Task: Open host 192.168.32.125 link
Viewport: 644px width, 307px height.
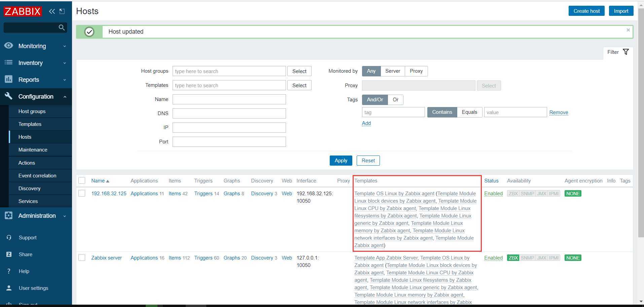Action: point(109,194)
